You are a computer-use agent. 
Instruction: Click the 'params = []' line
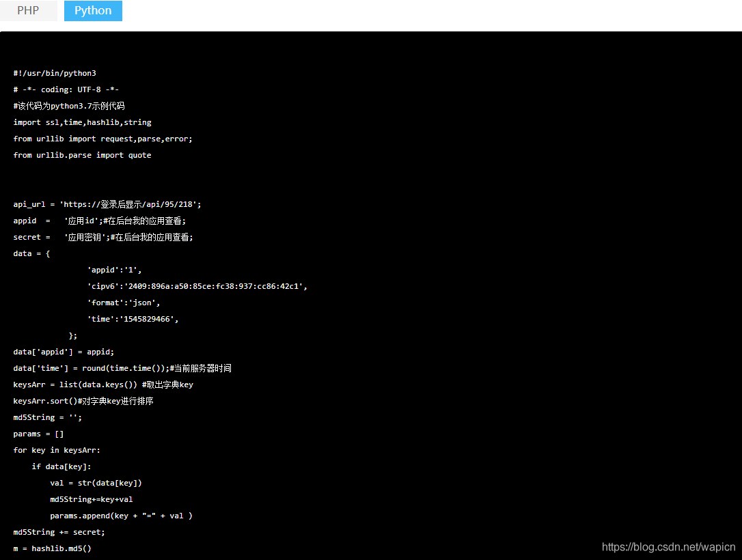[x=38, y=434]
